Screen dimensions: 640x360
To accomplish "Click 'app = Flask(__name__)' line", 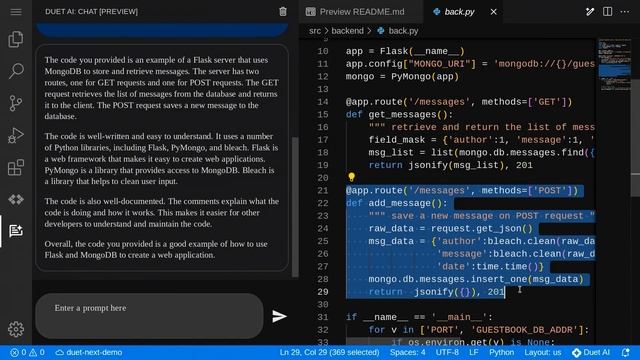I will coord(405,51).
